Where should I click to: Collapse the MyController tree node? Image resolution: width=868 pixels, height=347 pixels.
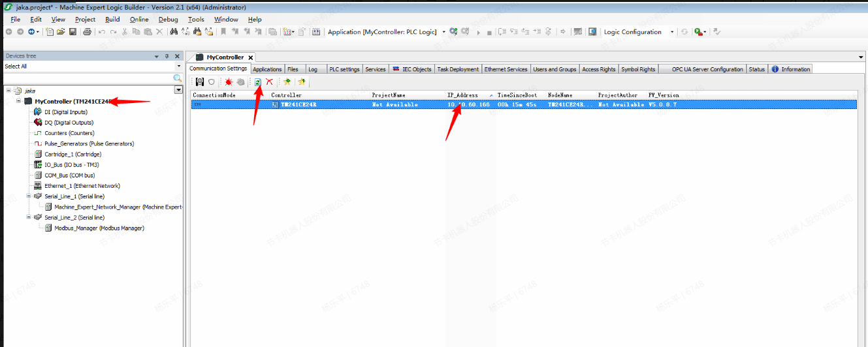pos(19,102)
